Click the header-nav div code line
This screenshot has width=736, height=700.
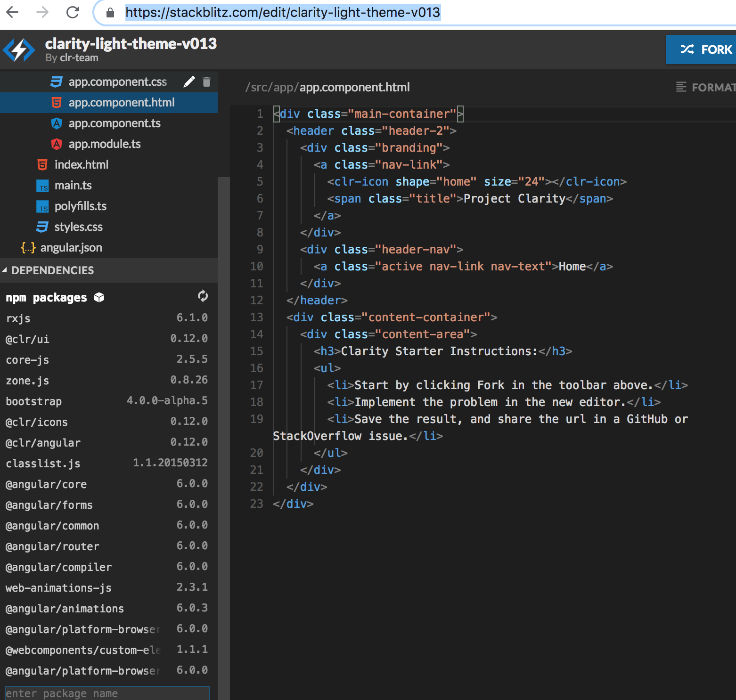pyautogui.click(x=382, y=250)
